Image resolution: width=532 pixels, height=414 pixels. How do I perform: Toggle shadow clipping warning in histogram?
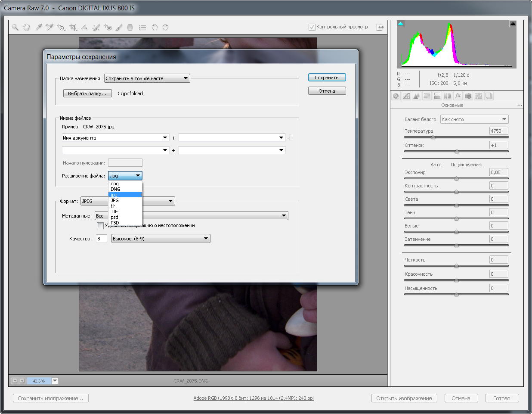[x=401, y=24]
